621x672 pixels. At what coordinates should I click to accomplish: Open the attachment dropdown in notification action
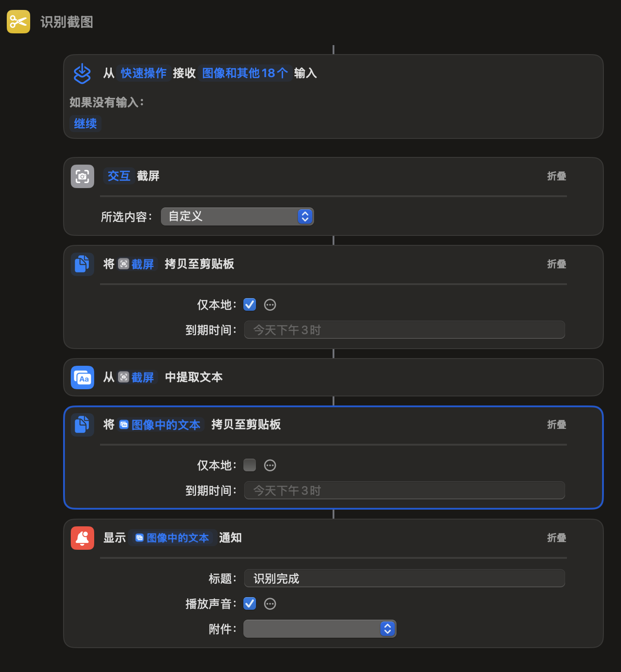pyautogui.click(x=320, y=629)
